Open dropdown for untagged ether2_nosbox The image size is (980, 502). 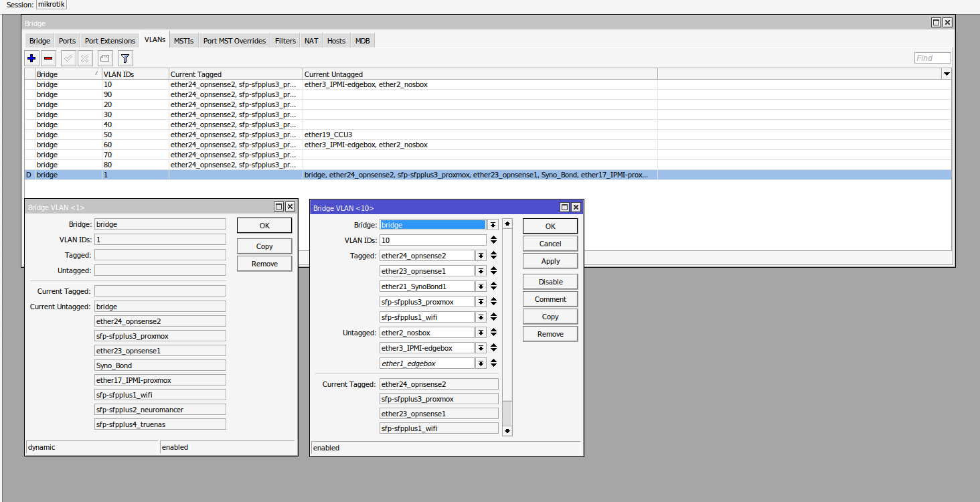click(481, 333)
